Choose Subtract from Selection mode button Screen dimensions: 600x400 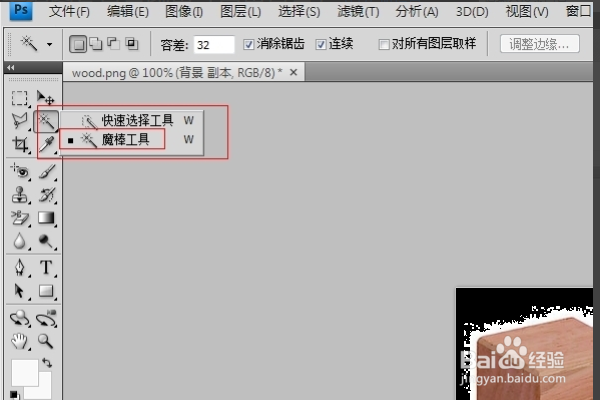[x=113, y=44]
